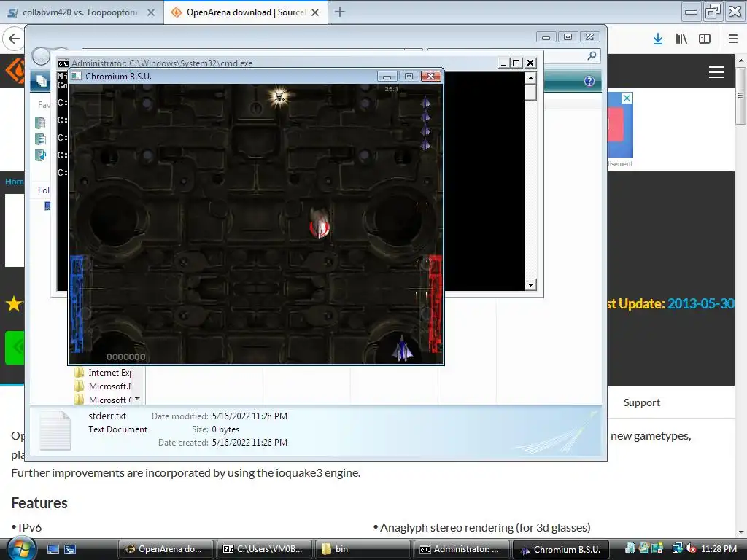Close the collabvm420 vs. Toopoopforu tab

click(150, 12)
